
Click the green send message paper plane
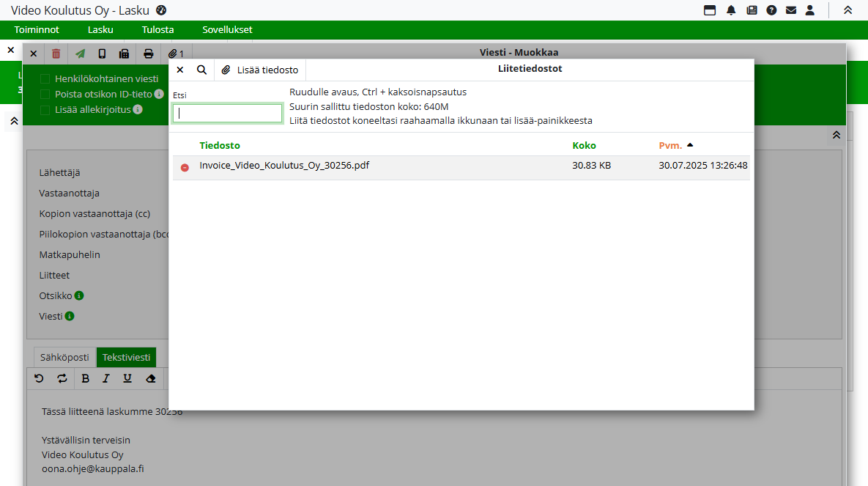click(80, 54)
